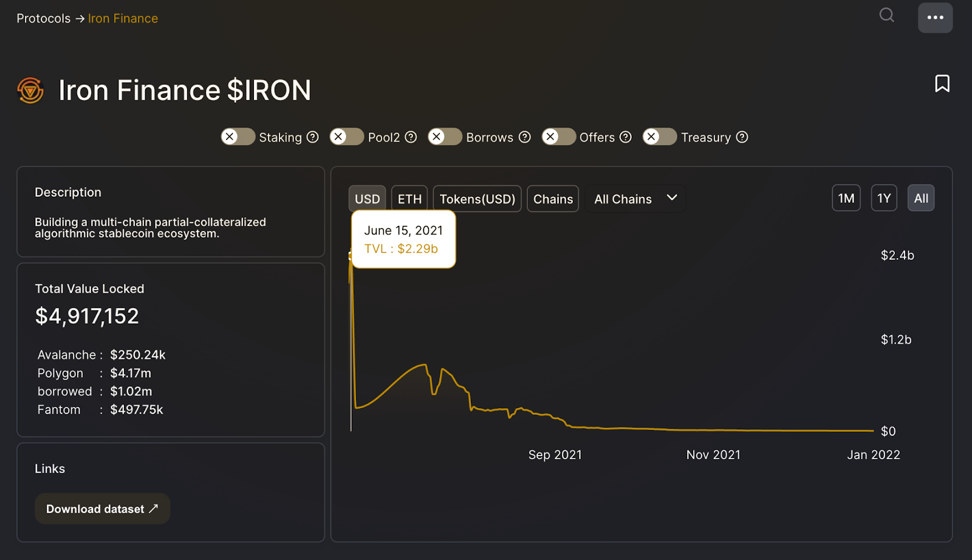This screenshot has width=972, height=560.
Task: Click the Nov 2021 axis label
Action: [x=713, y=454]
